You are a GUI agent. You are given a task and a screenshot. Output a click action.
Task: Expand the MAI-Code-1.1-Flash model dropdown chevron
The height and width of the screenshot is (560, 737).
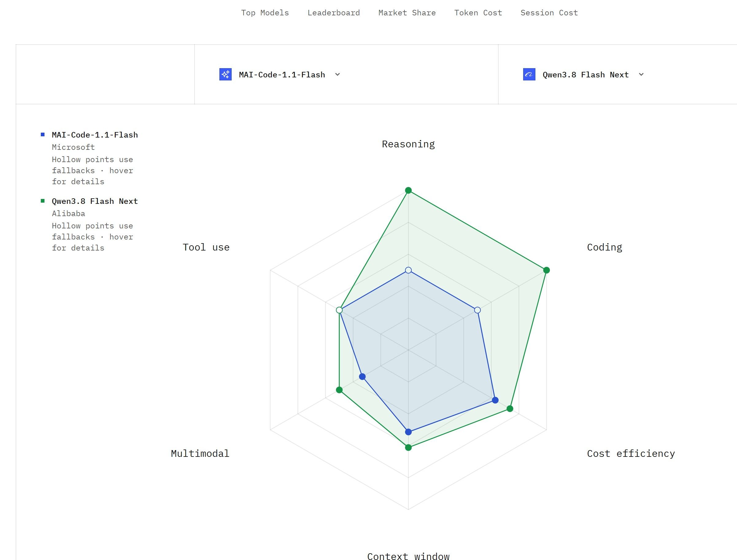[x=338, y=74]
